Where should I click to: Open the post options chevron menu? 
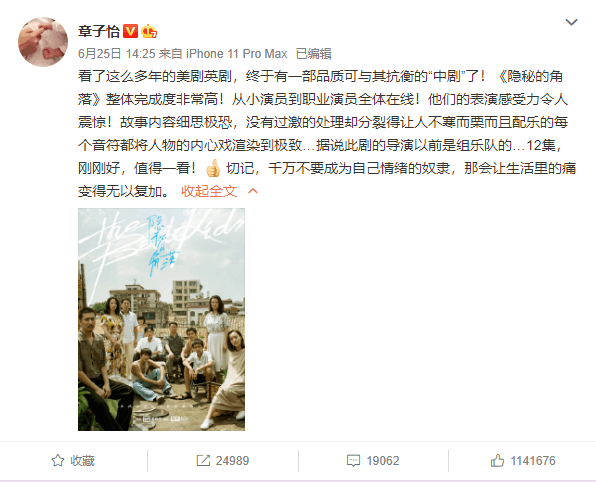pos(571,22)
